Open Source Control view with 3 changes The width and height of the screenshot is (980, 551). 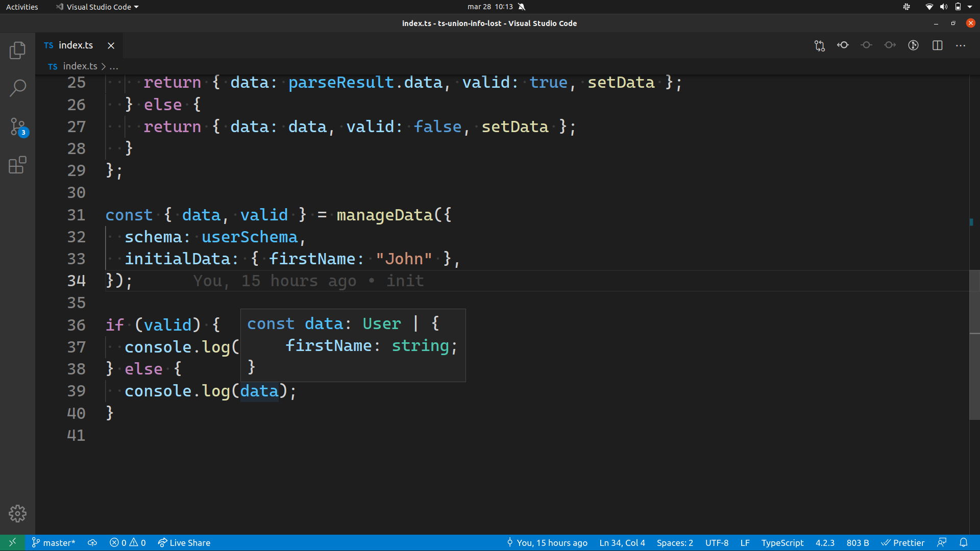pos(17,127)
